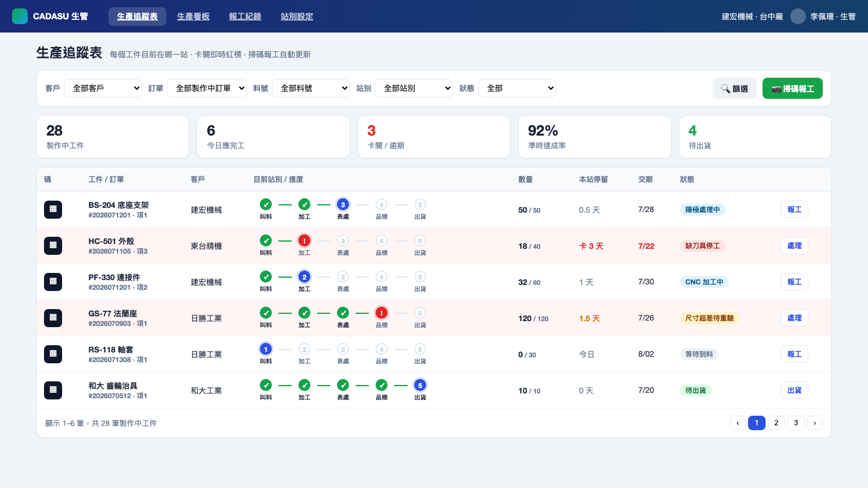
Task: Click green 叫料 checkmark in PF-330 row
Action: (266, 277)
